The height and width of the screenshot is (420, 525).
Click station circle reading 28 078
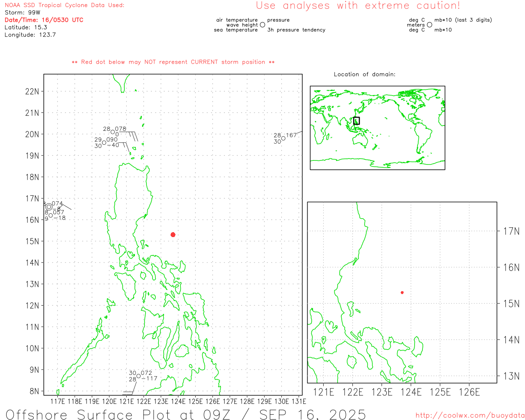113,132
